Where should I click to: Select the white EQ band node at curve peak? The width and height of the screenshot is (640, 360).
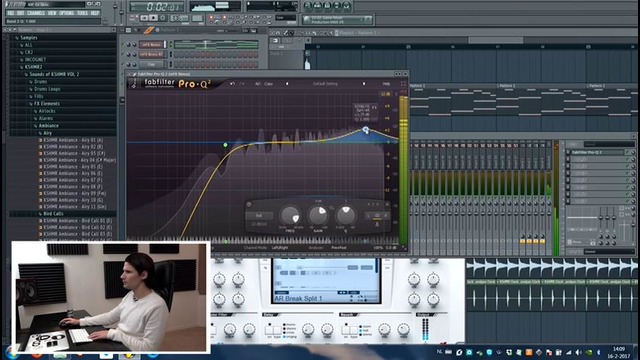click(x=366, y=130)
